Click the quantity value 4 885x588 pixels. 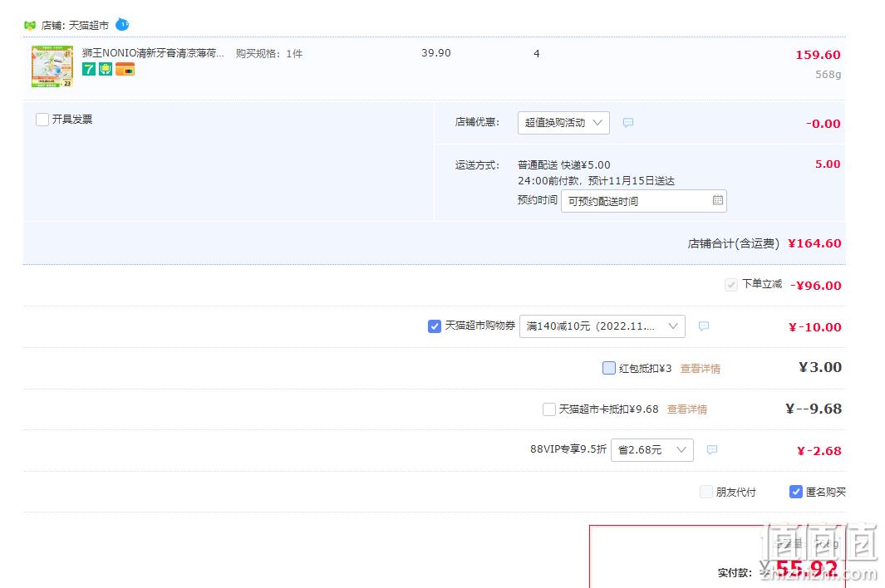coord(536,54)
